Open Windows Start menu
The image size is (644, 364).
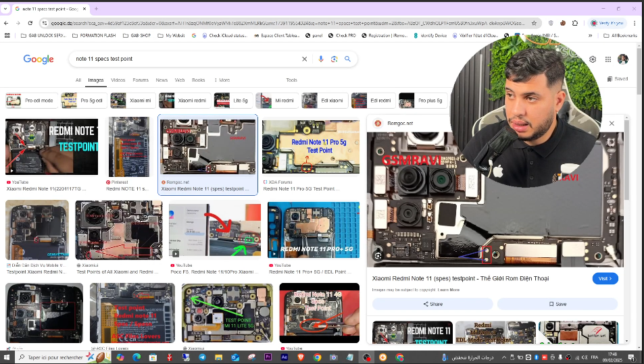[7, 357]
